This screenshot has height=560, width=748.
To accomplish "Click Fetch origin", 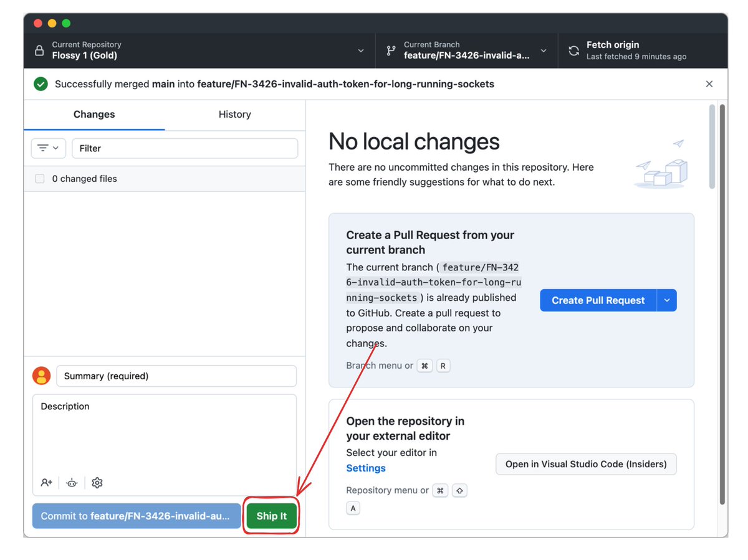I will (x=643, y=50).
